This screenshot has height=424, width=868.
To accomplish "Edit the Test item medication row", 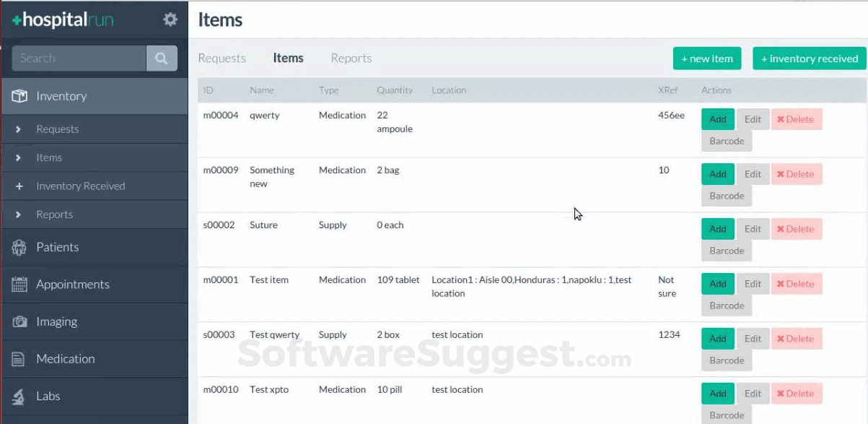I will (x=753, y=284).
